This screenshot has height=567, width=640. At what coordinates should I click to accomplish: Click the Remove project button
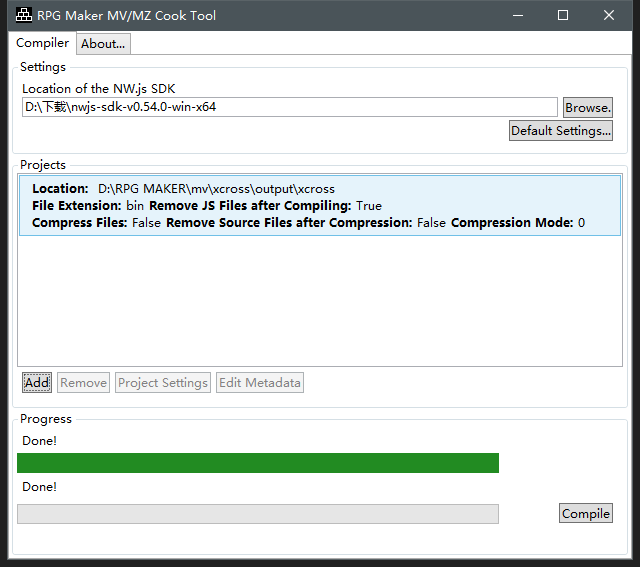pyautogui.click(x=83, y=382)
